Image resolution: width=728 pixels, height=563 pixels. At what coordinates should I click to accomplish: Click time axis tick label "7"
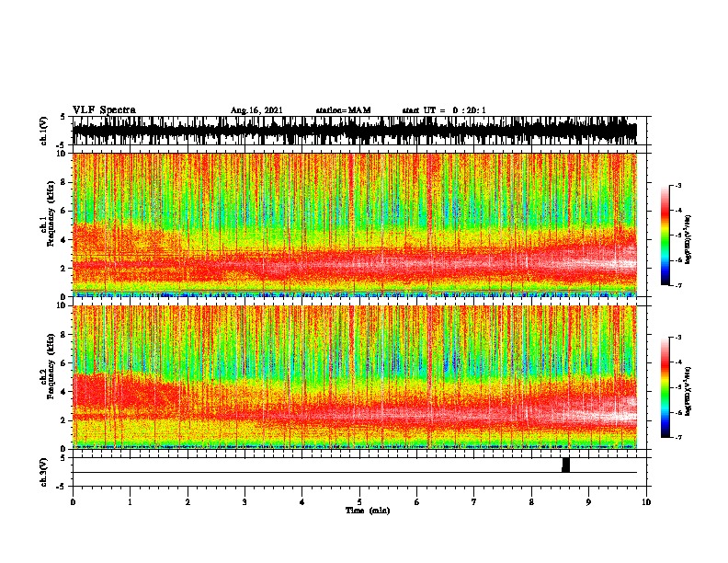click(x=474, y=501)
